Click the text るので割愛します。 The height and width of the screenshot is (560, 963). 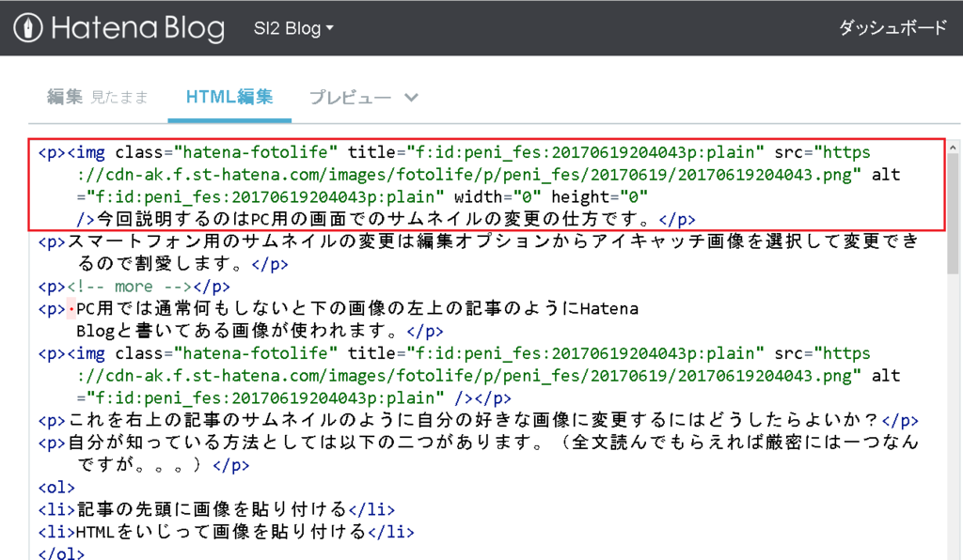tap(161, 264)
